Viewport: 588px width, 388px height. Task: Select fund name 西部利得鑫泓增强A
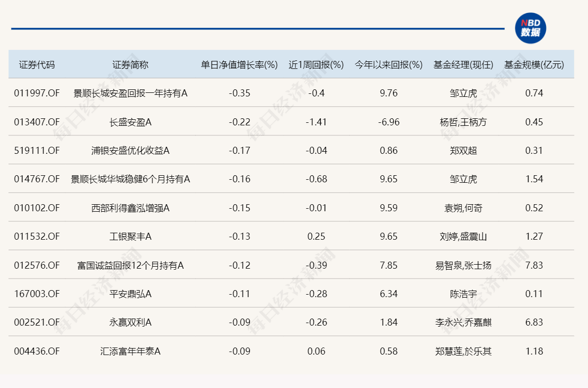point(130,208)
